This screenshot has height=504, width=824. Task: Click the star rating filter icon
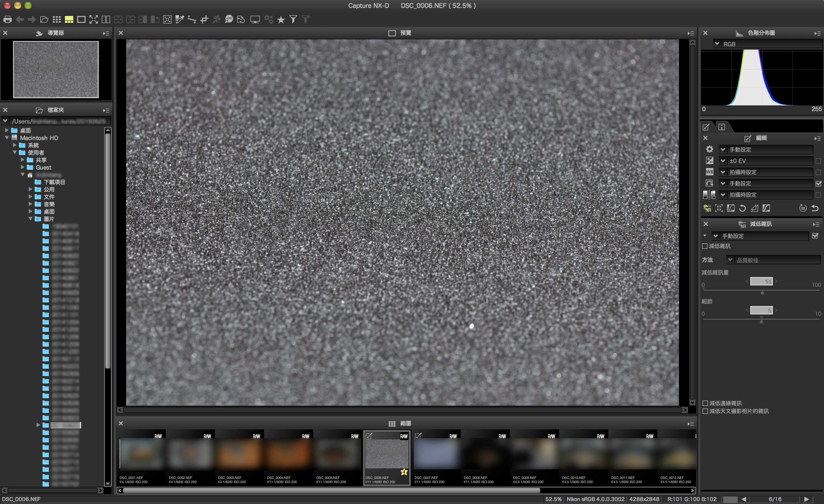(x=281, y=20)
